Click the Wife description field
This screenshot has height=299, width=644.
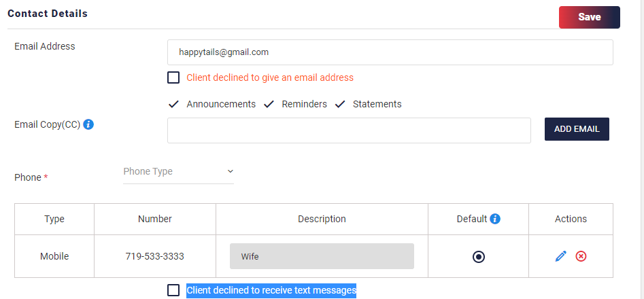[322, 256]
